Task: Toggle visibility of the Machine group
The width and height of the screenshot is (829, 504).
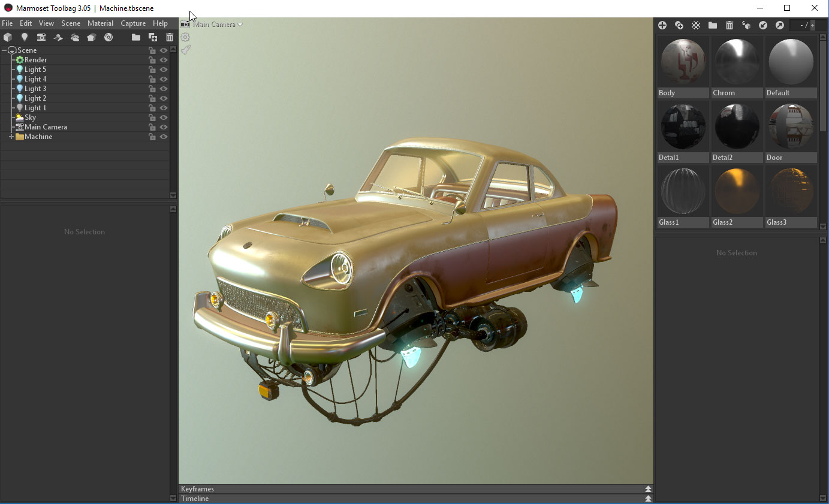Action: point(163,136)
